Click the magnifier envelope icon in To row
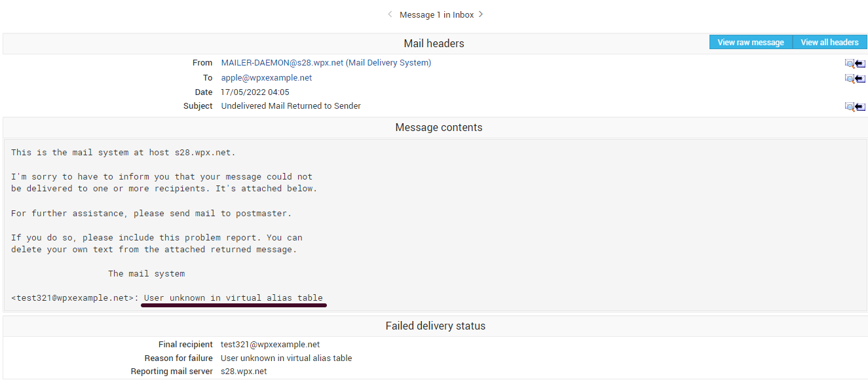This screenshot has height=382, width=868. coord(850,79)
